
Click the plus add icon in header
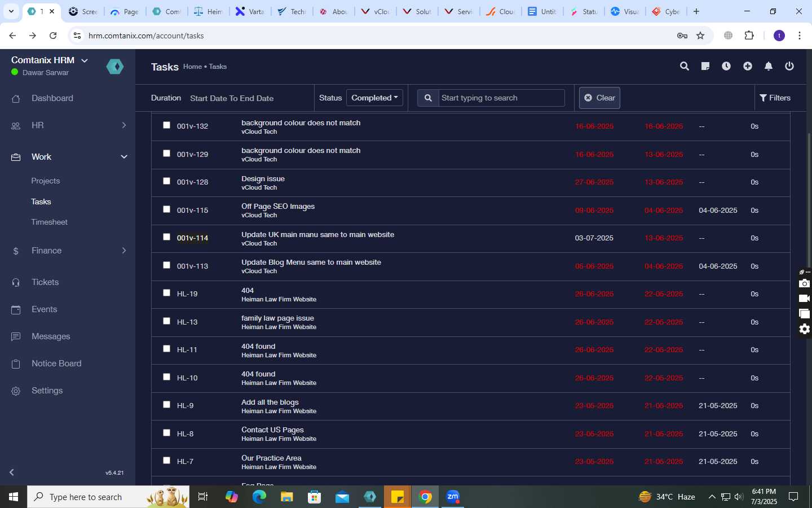pyautogui.click(x=748, y=66)
